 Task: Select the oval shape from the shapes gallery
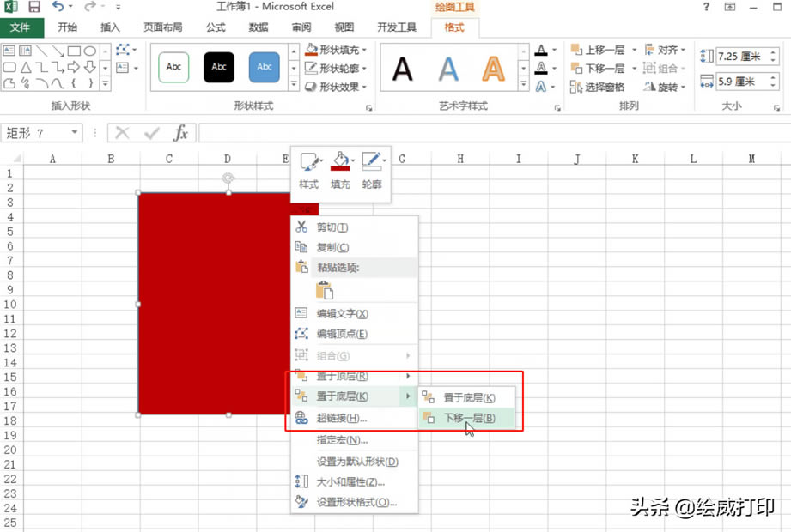tap(91, 50)
